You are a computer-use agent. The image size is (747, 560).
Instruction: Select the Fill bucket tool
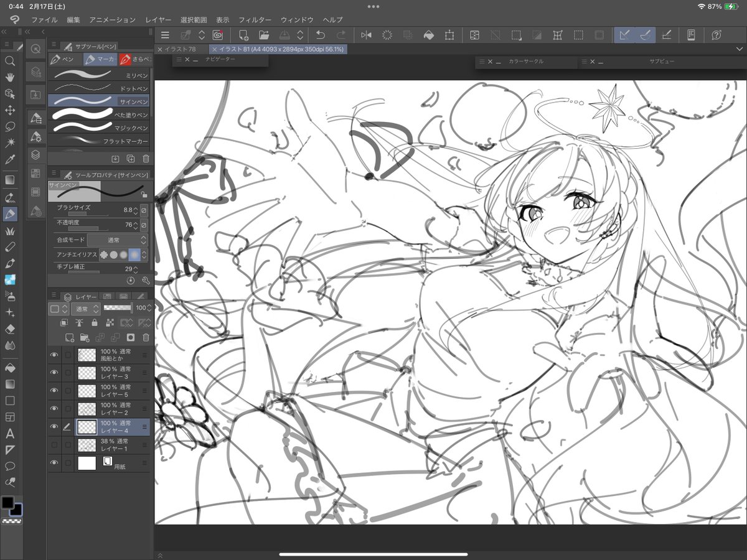click(10, 368)
